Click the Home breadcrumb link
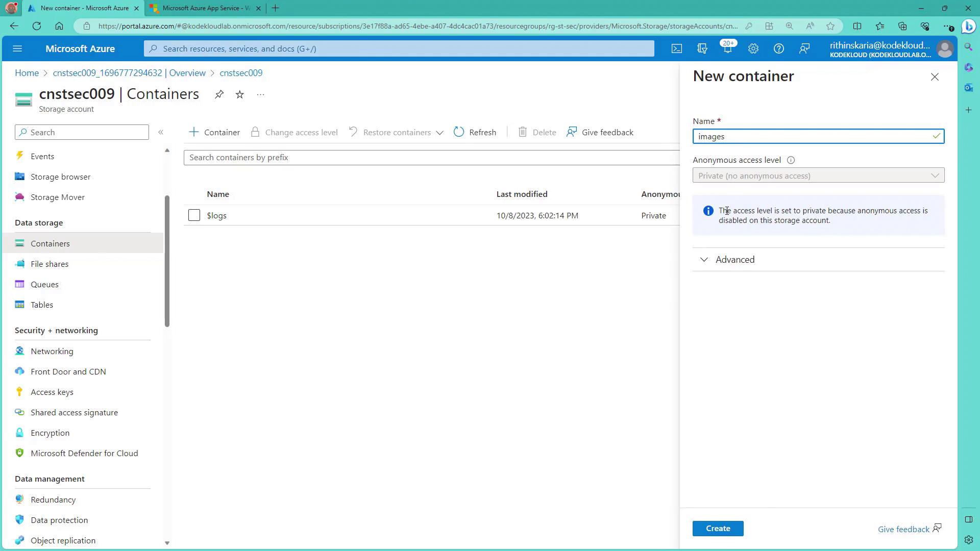This screenshot has width=980, height=551. pyautogui.click(x=27, y=73)
